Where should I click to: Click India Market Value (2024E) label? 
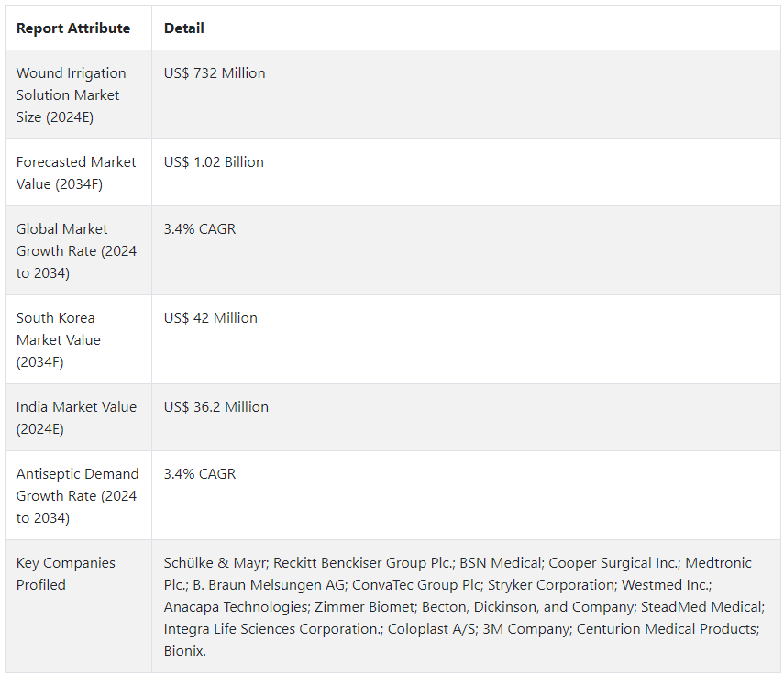pyautogui.click(x=76, y=418)
